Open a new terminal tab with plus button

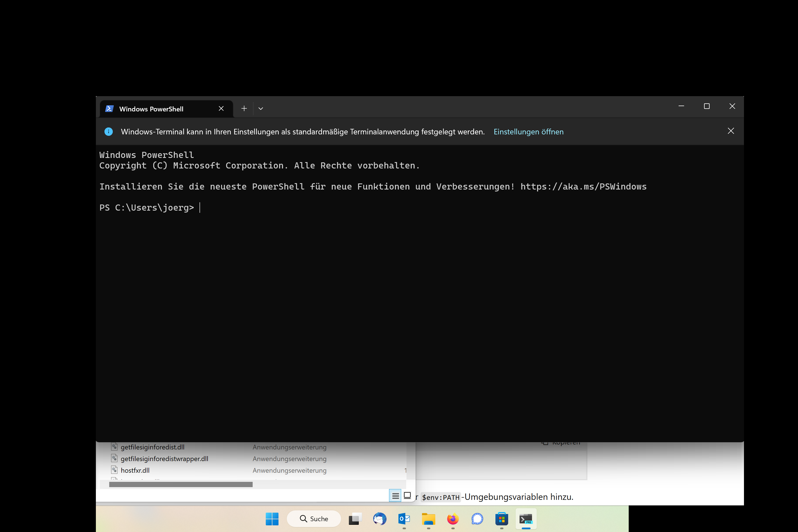[x=244, y=109]
